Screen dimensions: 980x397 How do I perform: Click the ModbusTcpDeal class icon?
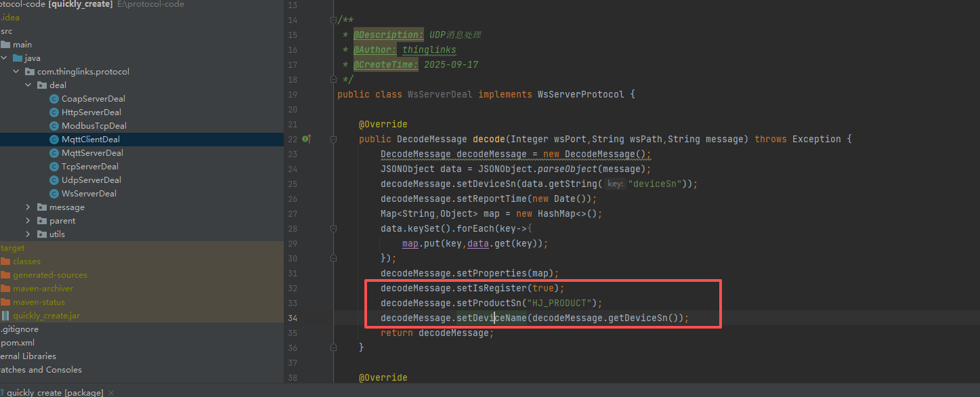54,126
